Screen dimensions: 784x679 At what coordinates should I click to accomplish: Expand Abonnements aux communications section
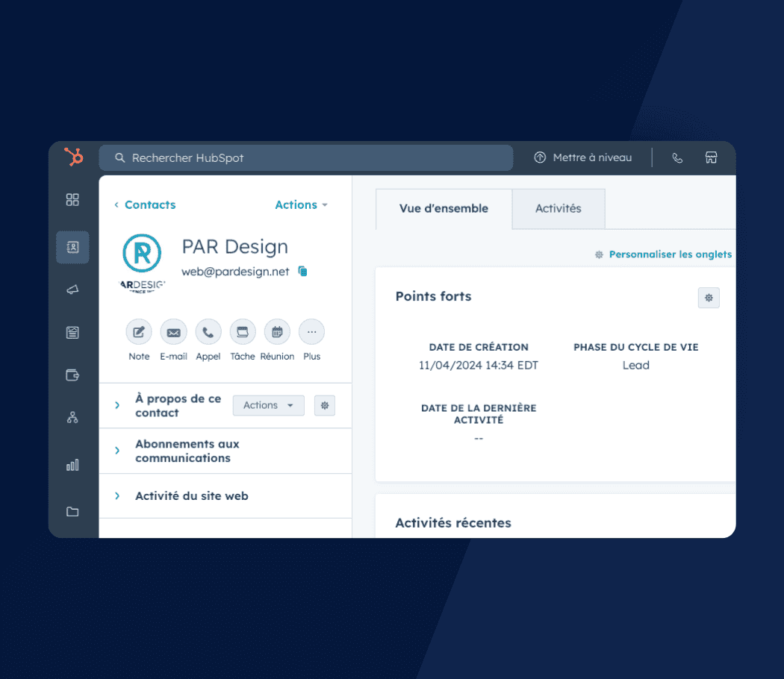click(117, 451)
